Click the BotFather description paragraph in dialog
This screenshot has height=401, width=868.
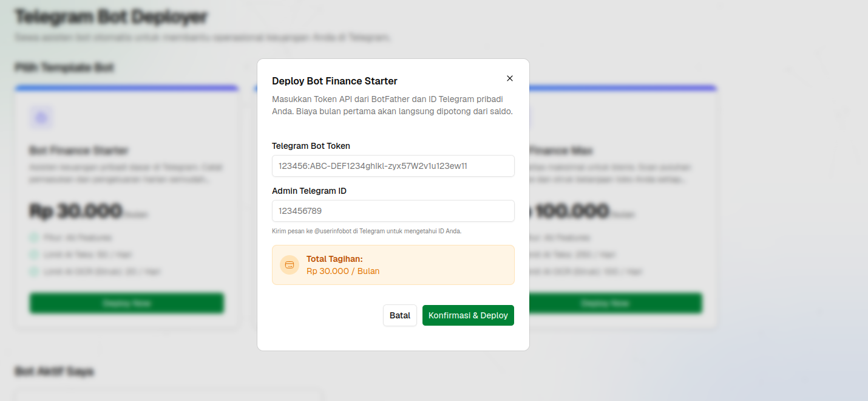pos(393,105)
